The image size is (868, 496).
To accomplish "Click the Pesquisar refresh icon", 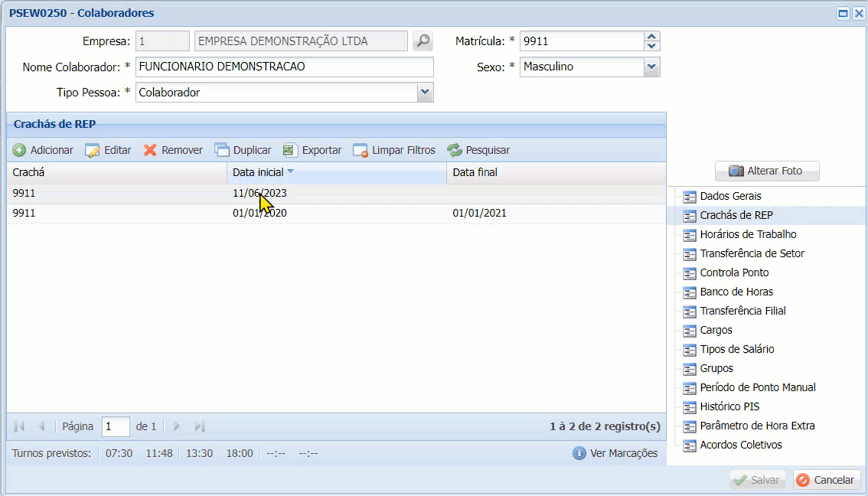I will click(453, 150).
